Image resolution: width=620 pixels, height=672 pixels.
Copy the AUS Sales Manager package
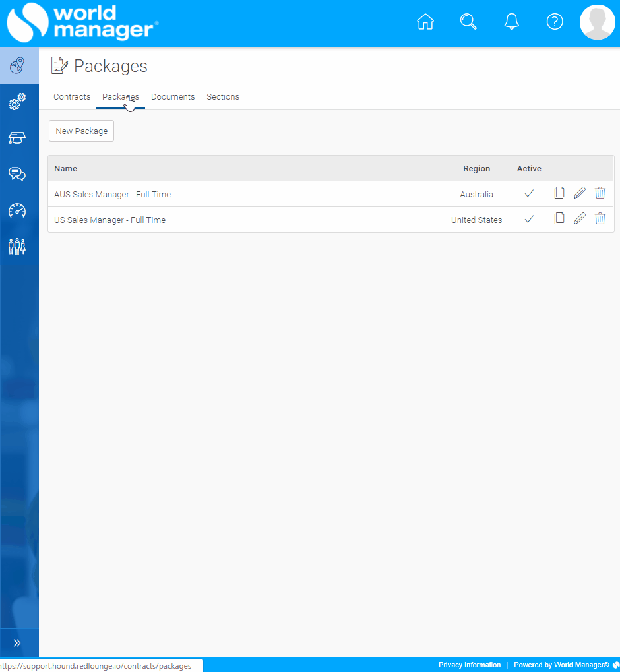[559, 193]
